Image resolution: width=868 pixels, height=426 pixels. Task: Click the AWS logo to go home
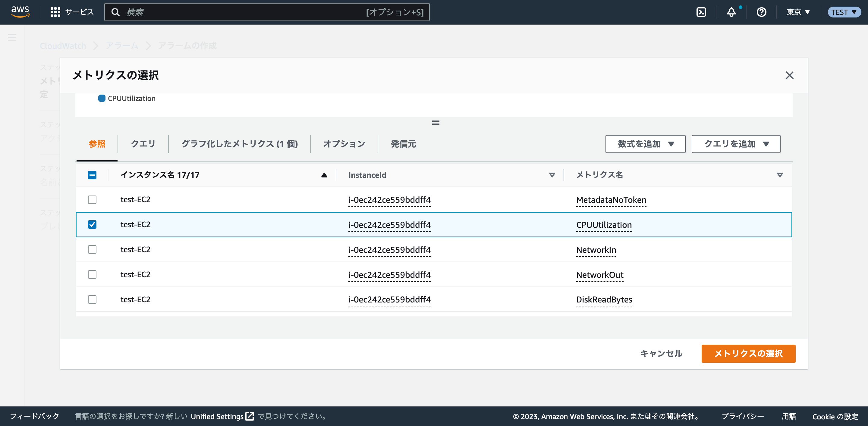pos(20,11)
